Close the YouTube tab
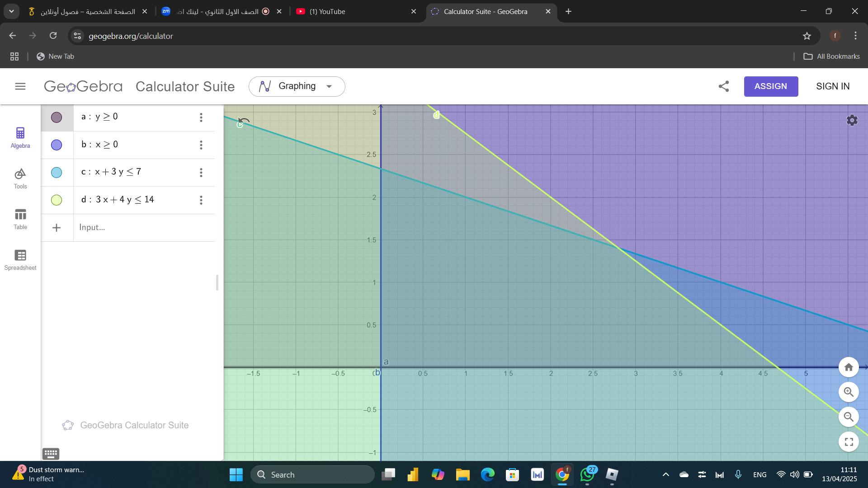 click(x=413, y=11)
